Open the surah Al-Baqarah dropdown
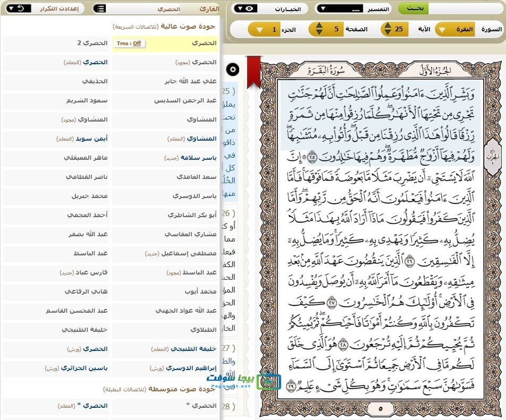Screen dimensions: 506x420 point(454,29)
